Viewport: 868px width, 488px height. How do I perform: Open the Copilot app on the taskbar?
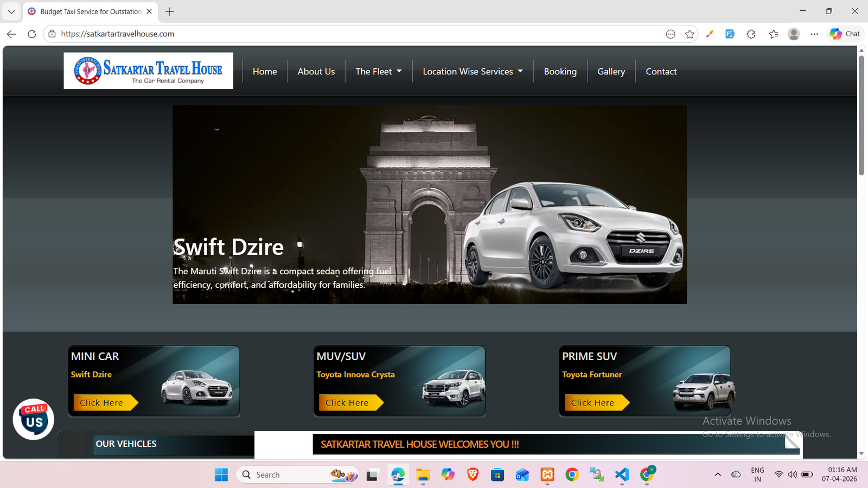[448, 474]
